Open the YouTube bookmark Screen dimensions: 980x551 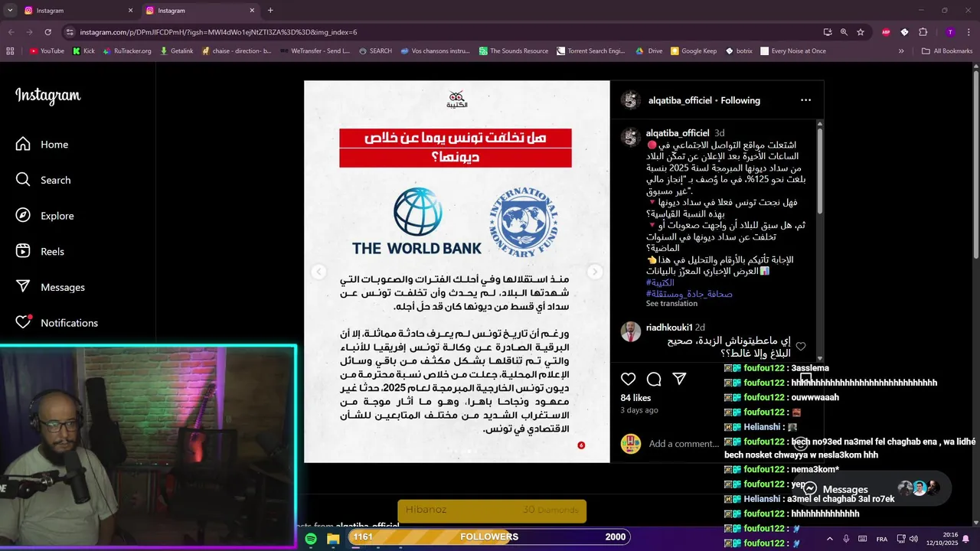coord(47,51)
